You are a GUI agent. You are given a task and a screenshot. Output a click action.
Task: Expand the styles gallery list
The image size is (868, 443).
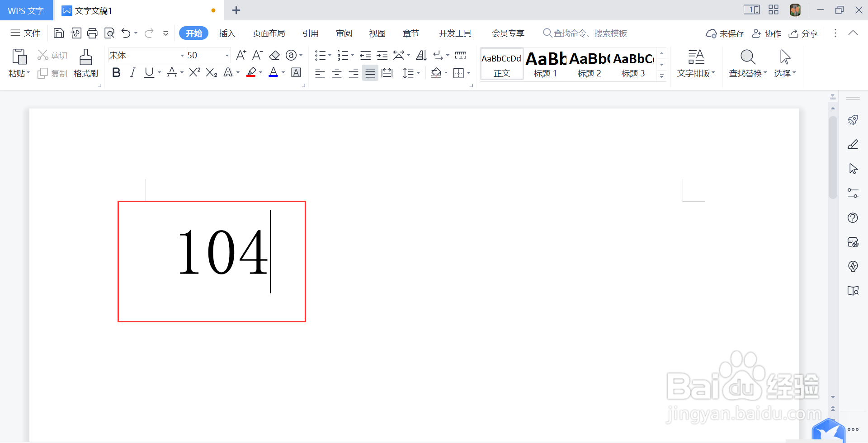[662, 76]
